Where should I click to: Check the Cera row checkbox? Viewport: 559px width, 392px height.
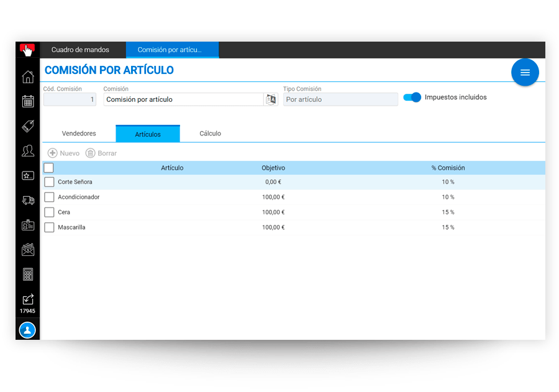point(49,212)
